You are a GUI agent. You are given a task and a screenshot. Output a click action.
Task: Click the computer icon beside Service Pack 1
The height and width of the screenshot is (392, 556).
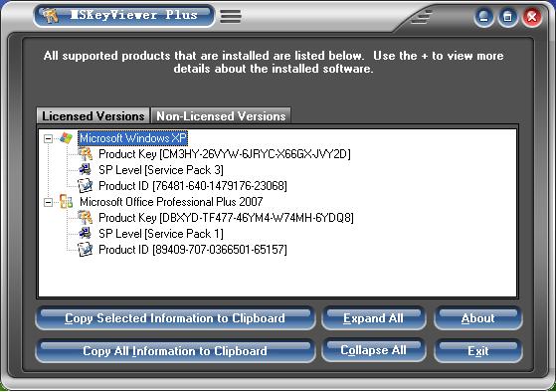[x=86, y=233]
